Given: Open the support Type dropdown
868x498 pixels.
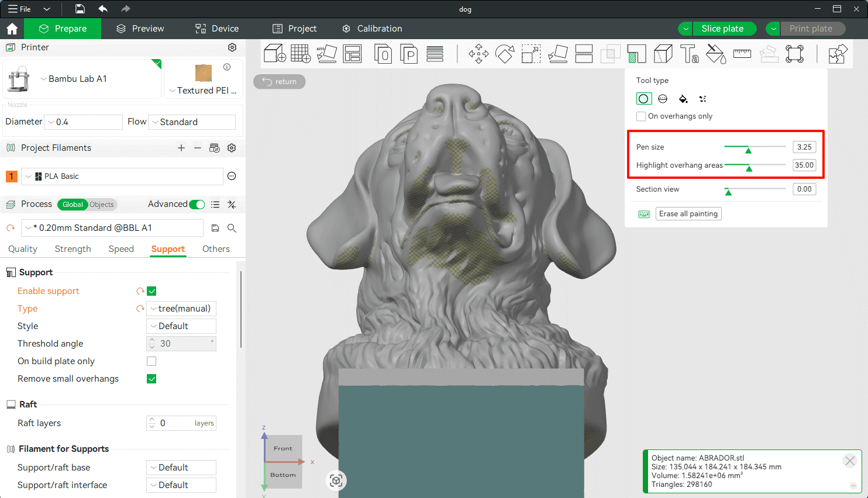Looking at the screenshot, I should click(x=181, y=309).
